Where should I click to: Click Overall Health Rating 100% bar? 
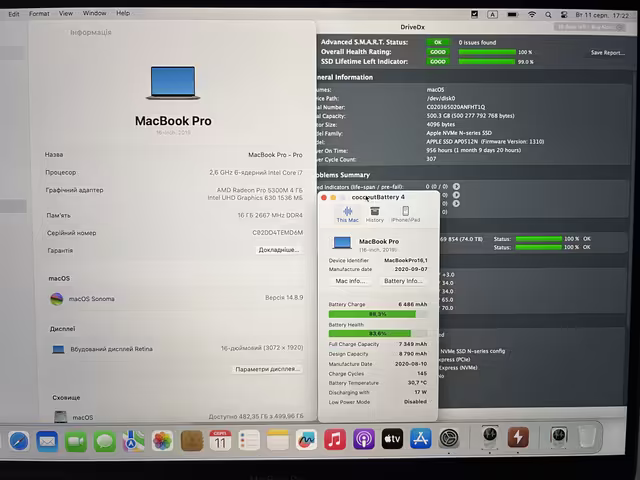[487, 52]
